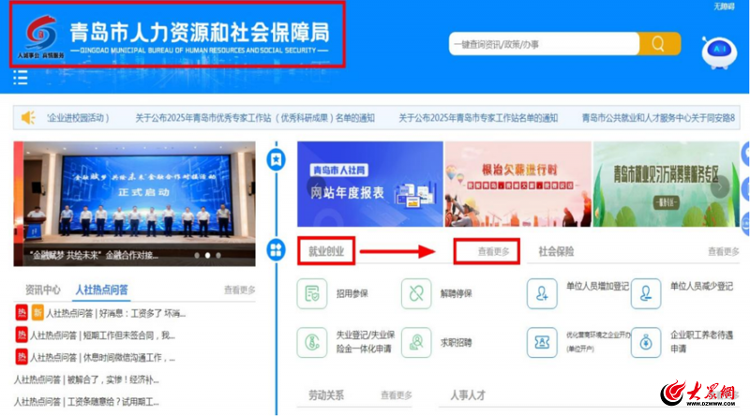This screenshot has height=416, width=750.
Task: Click the 解聘停保 service icon
Action: (416, 293)
